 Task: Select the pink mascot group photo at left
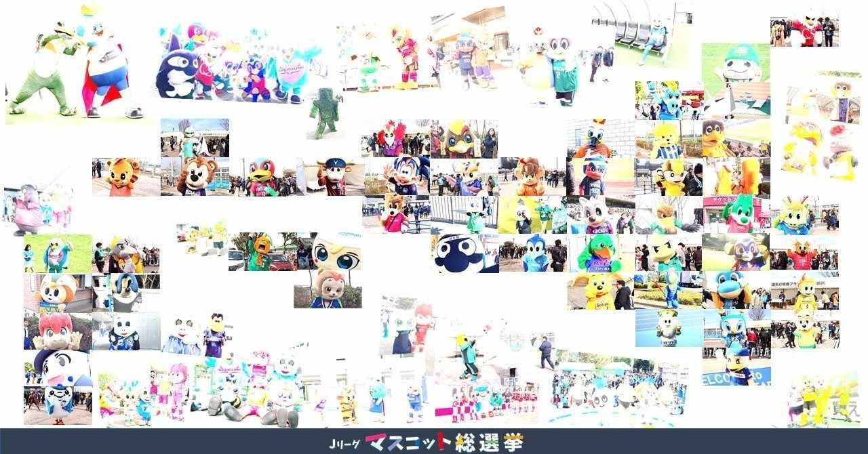[x=38, y=209]
